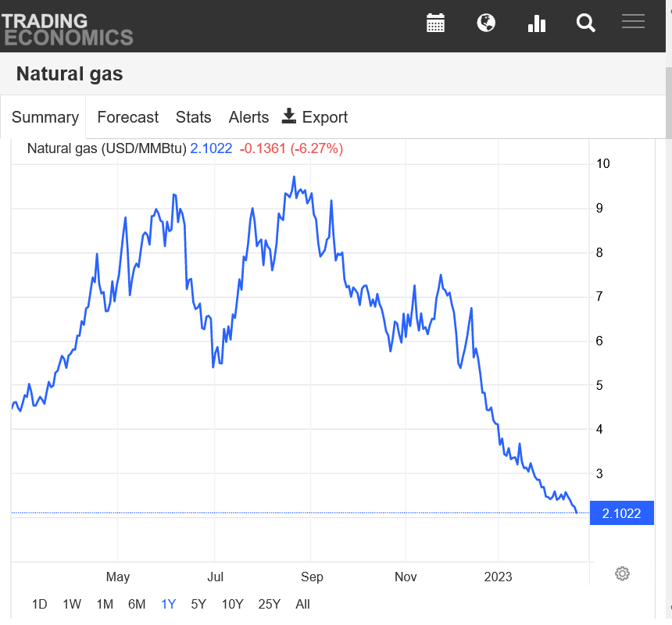Open the Forecast tab
The width and height of the screenshot is (672, 625).
coord(127,117)
